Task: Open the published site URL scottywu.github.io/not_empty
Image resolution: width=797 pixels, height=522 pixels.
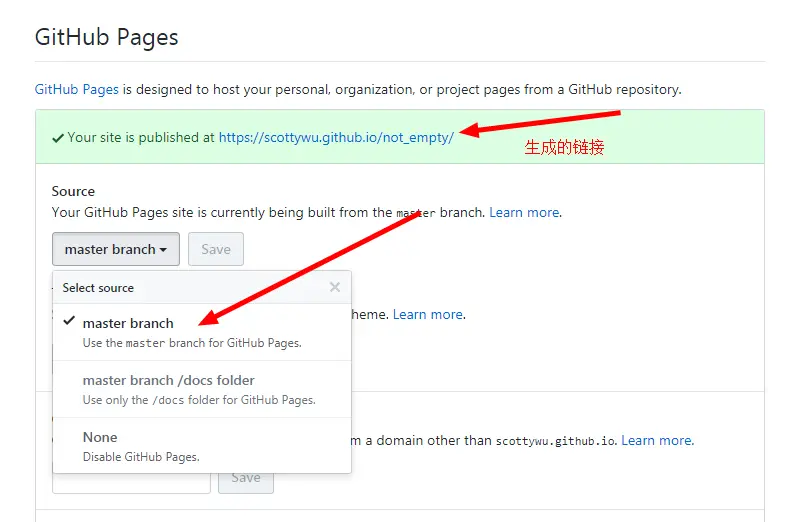Action: [336, 137]
